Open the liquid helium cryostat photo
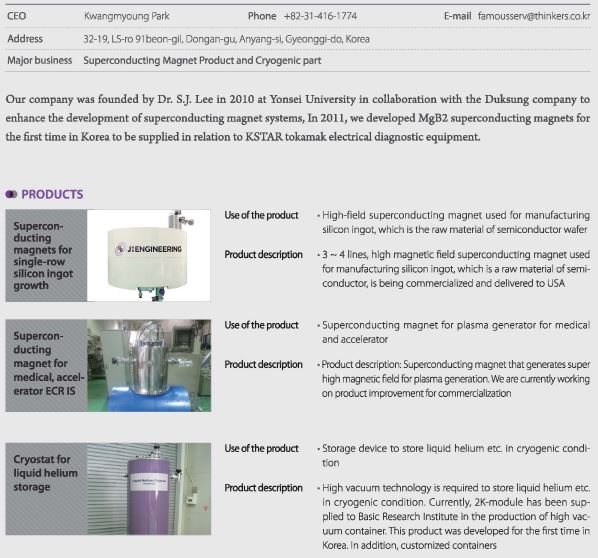 pos(149,489)
